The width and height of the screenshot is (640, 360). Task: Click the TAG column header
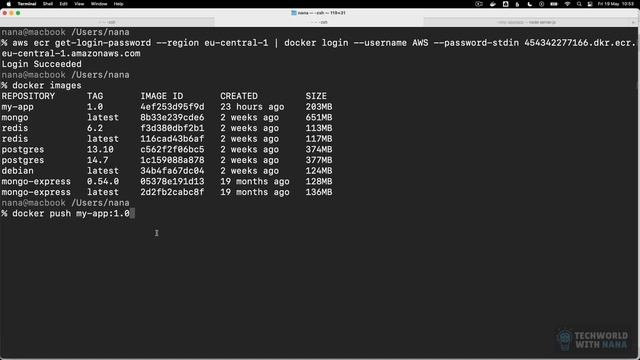pos(95,96)
